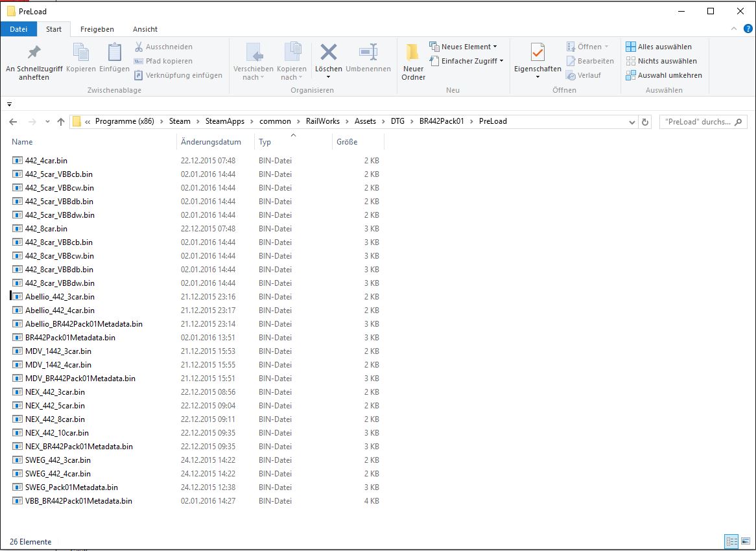Click the Löschen delete icon
This screenshot has width=756, height=551.
click(329, 53)
